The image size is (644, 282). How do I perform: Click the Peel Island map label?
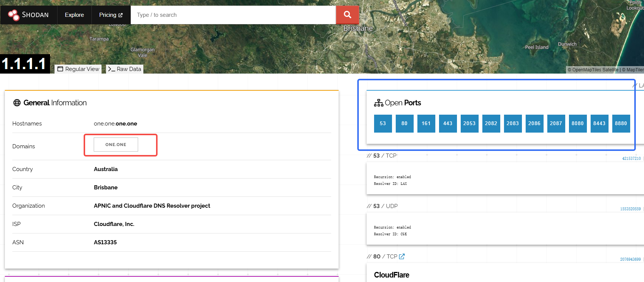(x=537, y=47)
